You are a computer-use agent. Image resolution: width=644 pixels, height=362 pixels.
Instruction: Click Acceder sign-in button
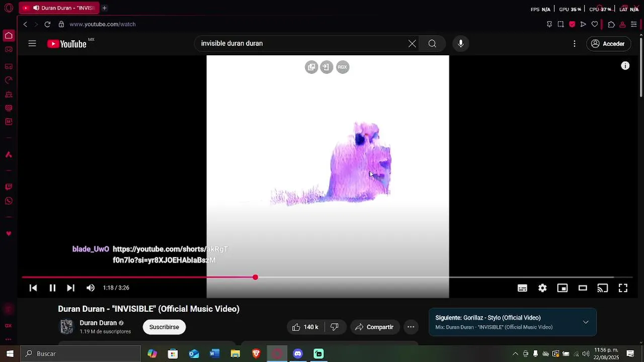click(608, 44)
